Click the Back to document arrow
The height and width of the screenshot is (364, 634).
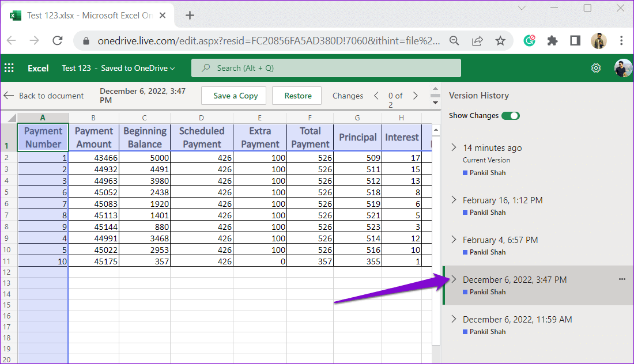(x=9, y=96)
